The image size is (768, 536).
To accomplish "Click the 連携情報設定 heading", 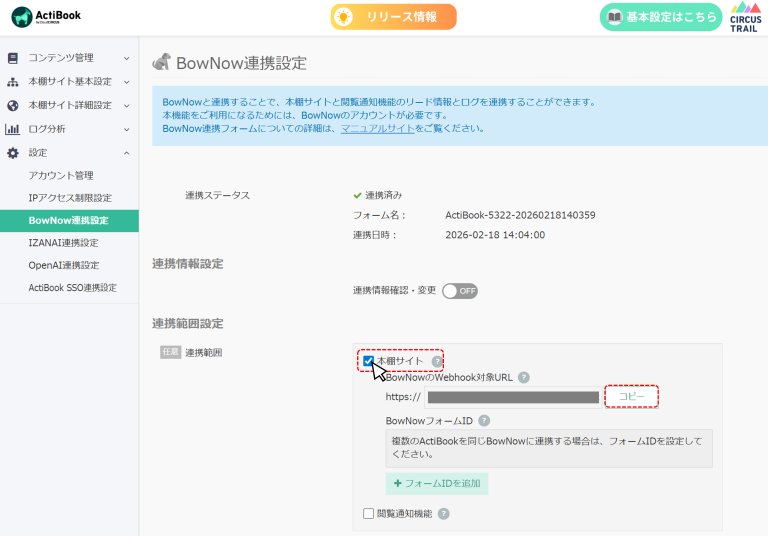I will (x=188, y=264).
